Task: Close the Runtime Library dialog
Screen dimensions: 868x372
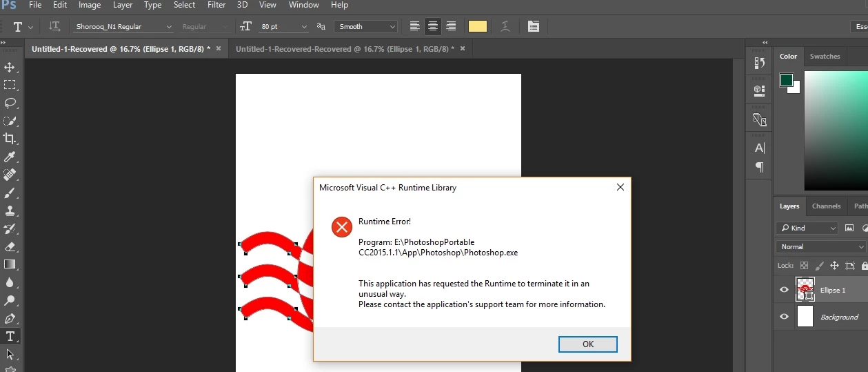Action: point(620,187)
